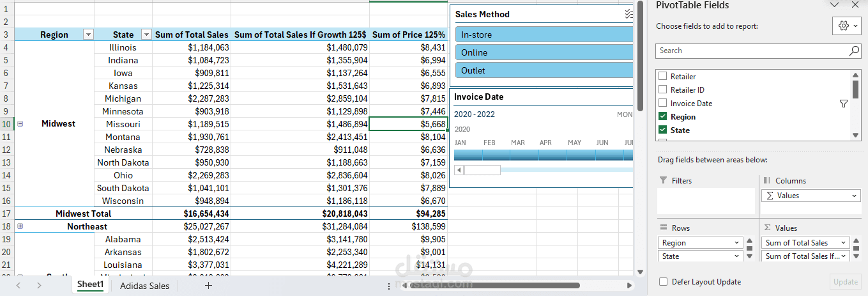The image size is (868, 296).
Task: Click the worksheet vertical scrollbar thumb
Action: pos(640,55)
